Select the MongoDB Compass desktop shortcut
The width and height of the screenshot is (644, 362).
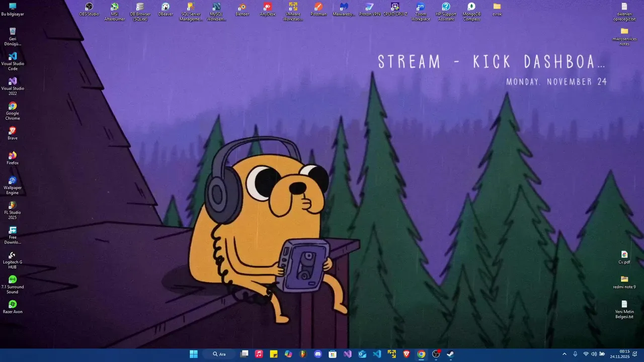pos(471,12)
